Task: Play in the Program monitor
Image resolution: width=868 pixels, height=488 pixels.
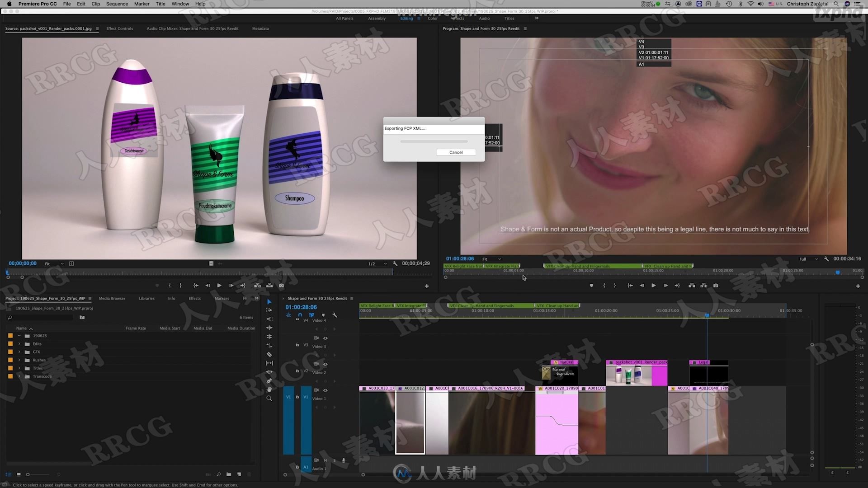Action: pos(653,286)
